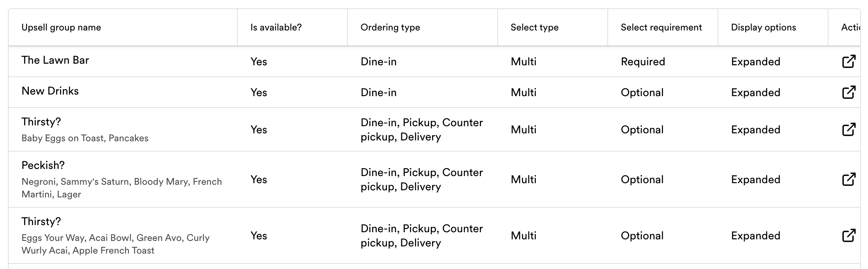Image resolution: width=868 pixels, height=269 pixels.
Task: Open action icon for Thirsty? with Eggs Your Way
Action: (x=849, y=235)
